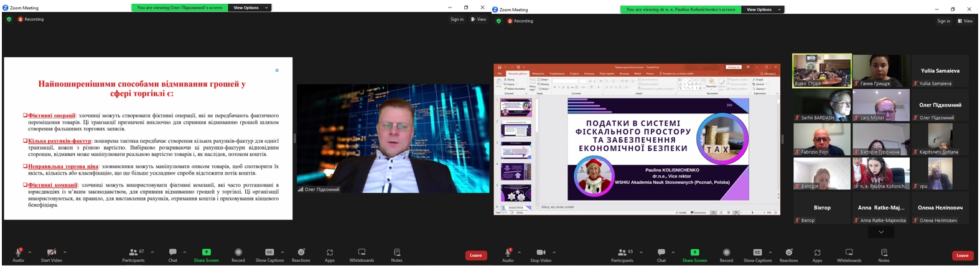980x268 pixels.
Task: Show more participants with gallery down chevron
Action: (881, 232)
